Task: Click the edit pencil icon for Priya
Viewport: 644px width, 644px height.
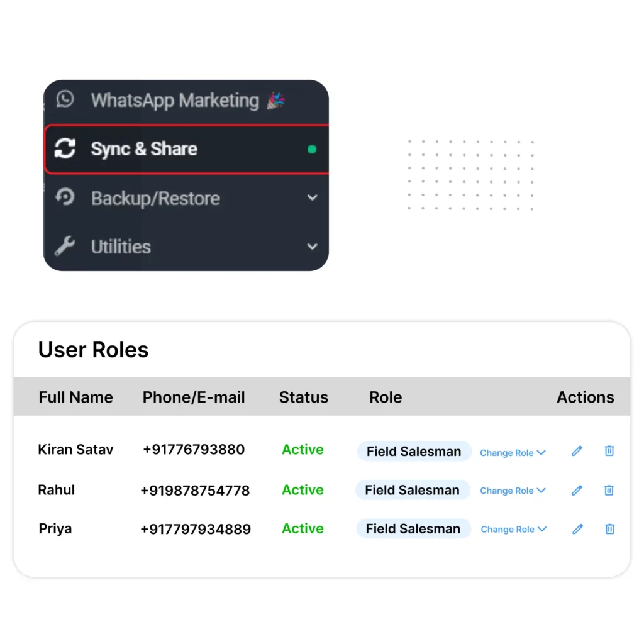Action: click(577, 529)
